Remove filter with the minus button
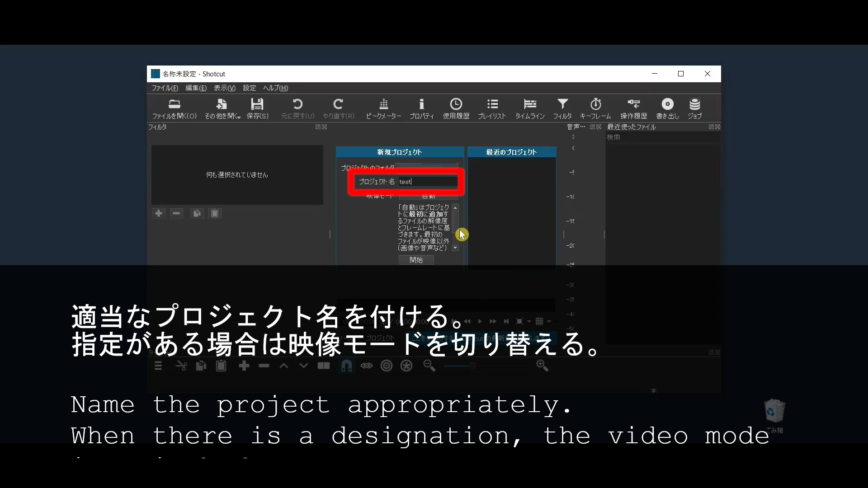Viewport: 868px width, 488px height. click(176, 213)
